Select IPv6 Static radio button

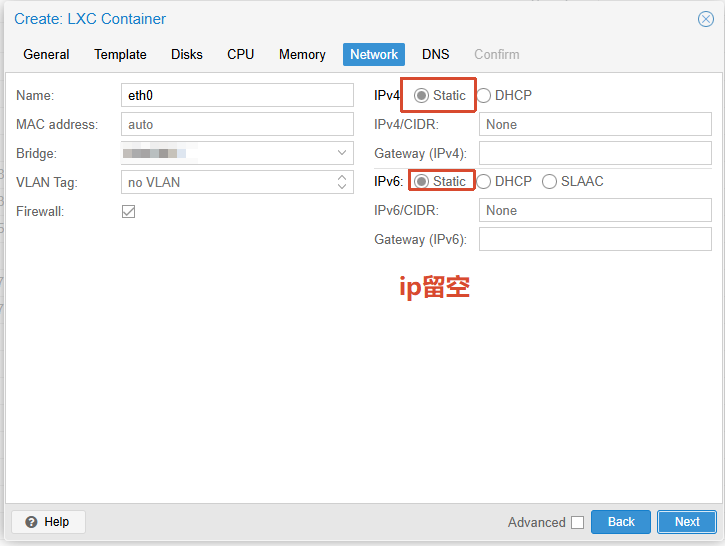pos(421,181)
